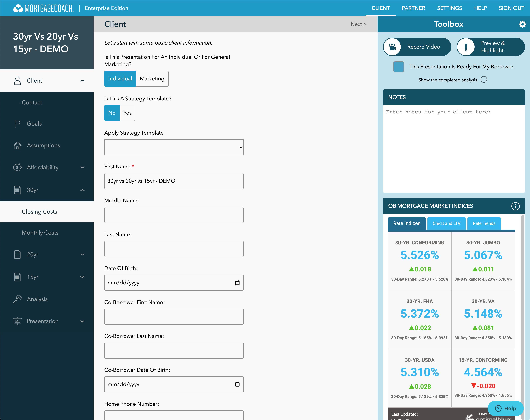Open the PARTNER top menu

413,8
